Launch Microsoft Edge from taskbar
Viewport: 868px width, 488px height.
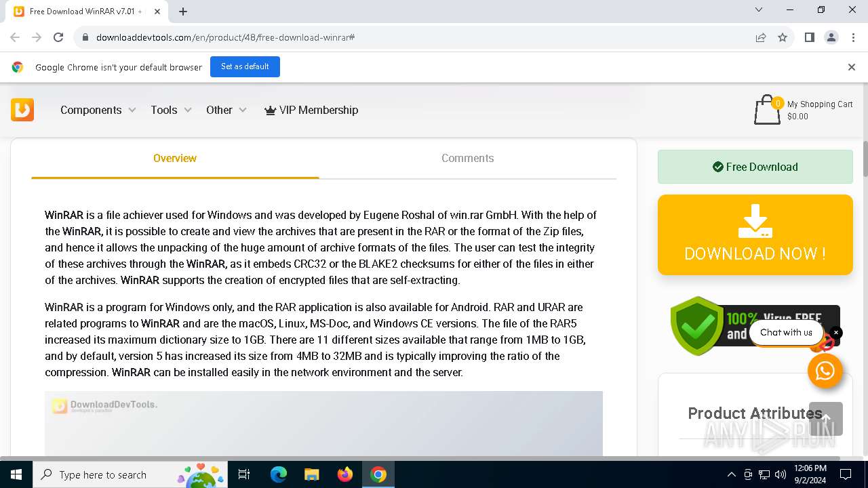click(x=279, y=474)
